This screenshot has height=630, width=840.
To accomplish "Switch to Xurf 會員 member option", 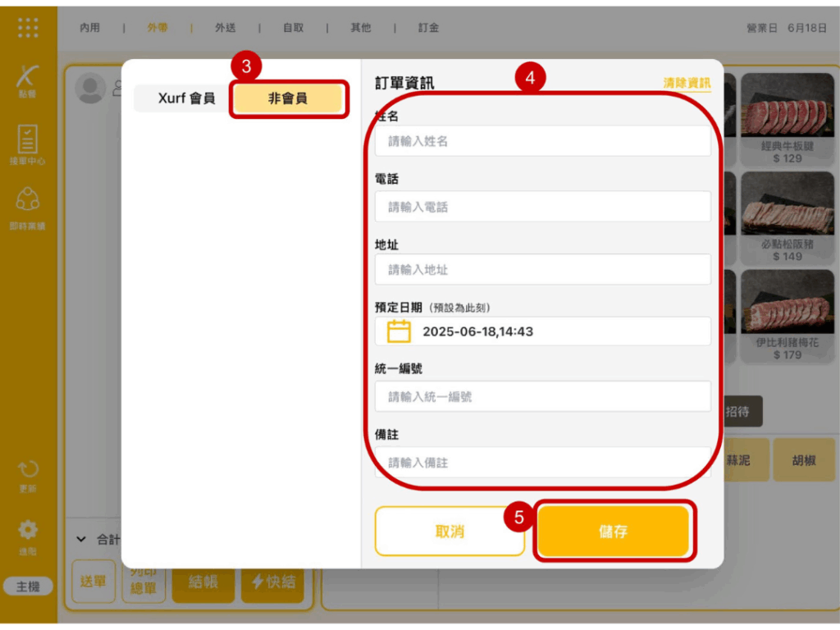I will [x=186, y=98].
